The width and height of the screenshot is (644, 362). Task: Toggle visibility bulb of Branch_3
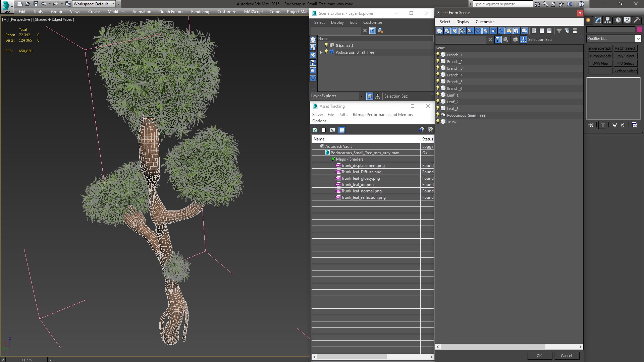point(438,68)
